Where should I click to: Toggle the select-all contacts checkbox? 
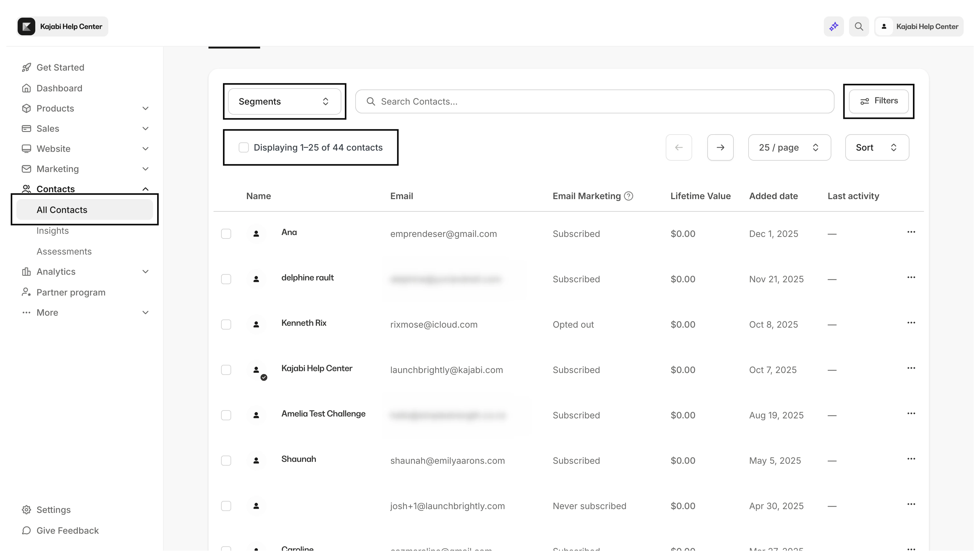[243, 147]
